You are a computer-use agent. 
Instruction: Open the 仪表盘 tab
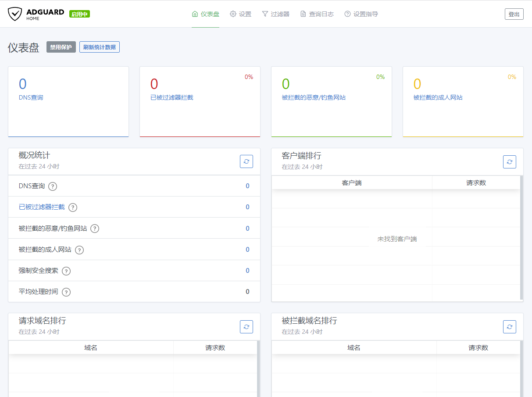205,14
